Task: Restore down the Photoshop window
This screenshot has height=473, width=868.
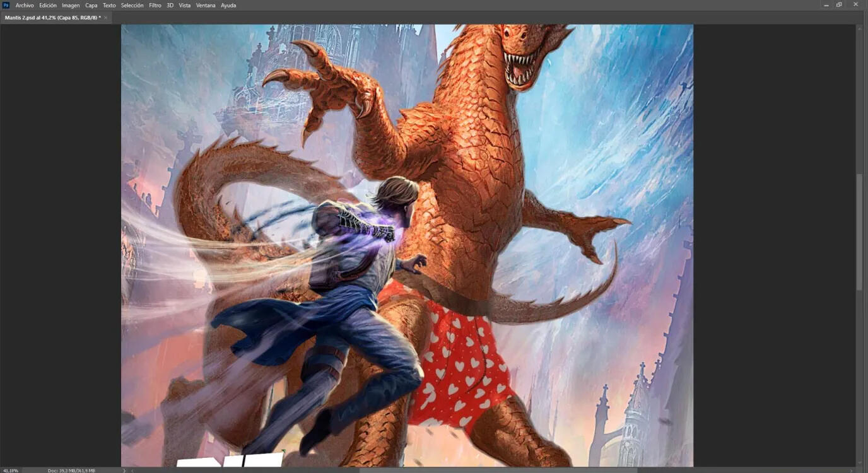Action: (x=840, y=5)
